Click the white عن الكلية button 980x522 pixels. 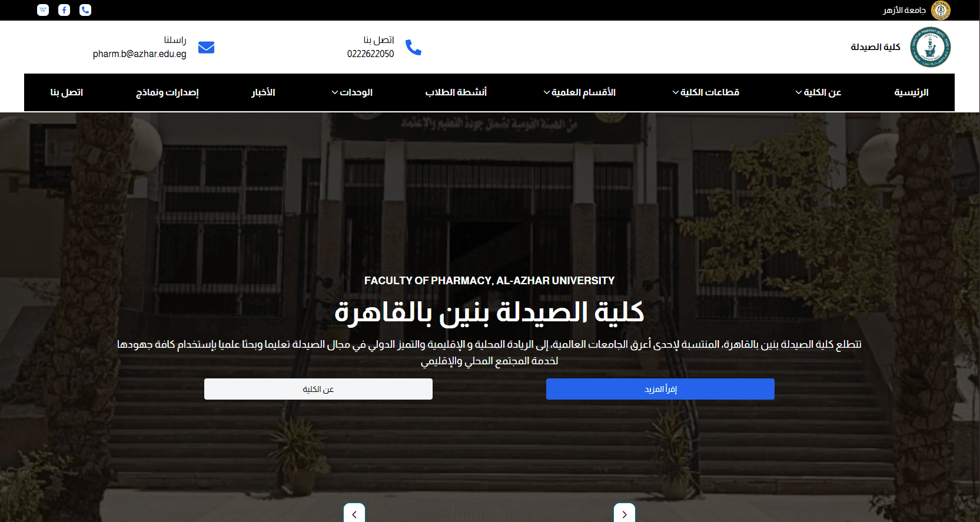pyautogui.click(x=318, y=389)
